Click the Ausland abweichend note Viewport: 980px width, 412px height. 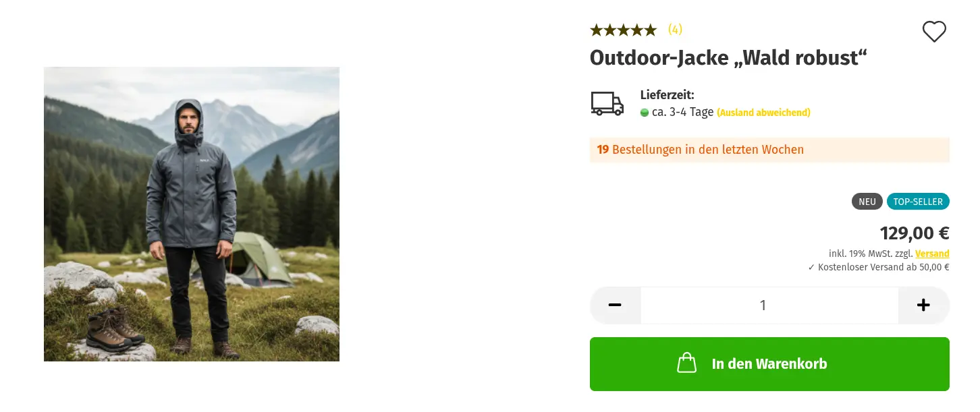763,113
